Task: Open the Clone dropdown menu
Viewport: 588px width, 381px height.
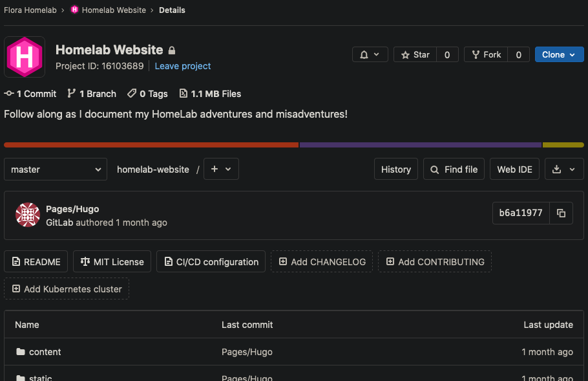Action: [x=559, y=54]
